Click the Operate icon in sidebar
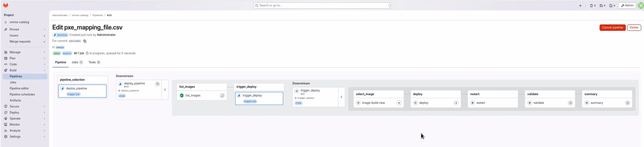Screen dimensions: 644x147 (5, 118)
